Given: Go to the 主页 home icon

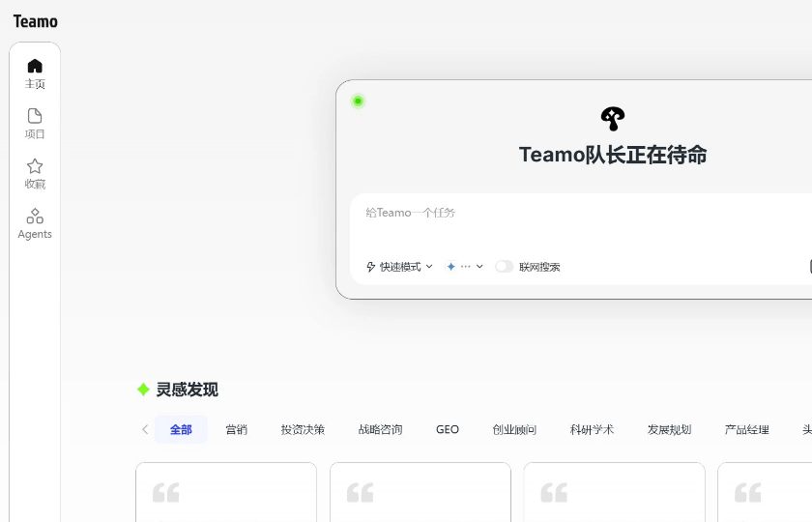Looking at the screenshot, I should click(35, 67).
